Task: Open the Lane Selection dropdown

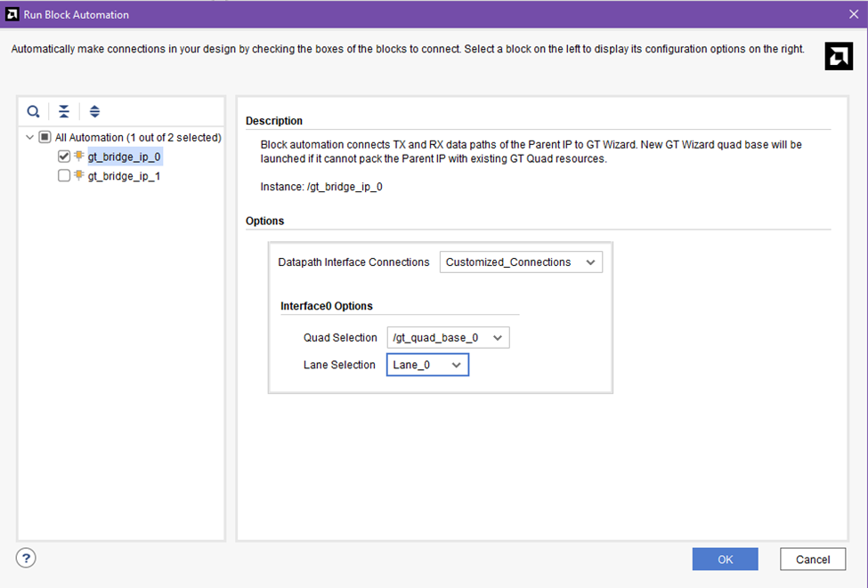Action: [427, 365]
